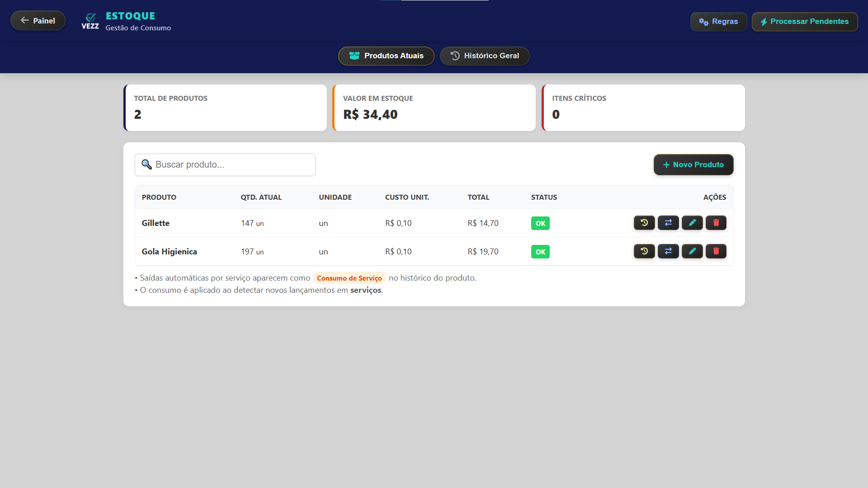
Task: Edit the Gillette product
Action: (x=692, y=223)
